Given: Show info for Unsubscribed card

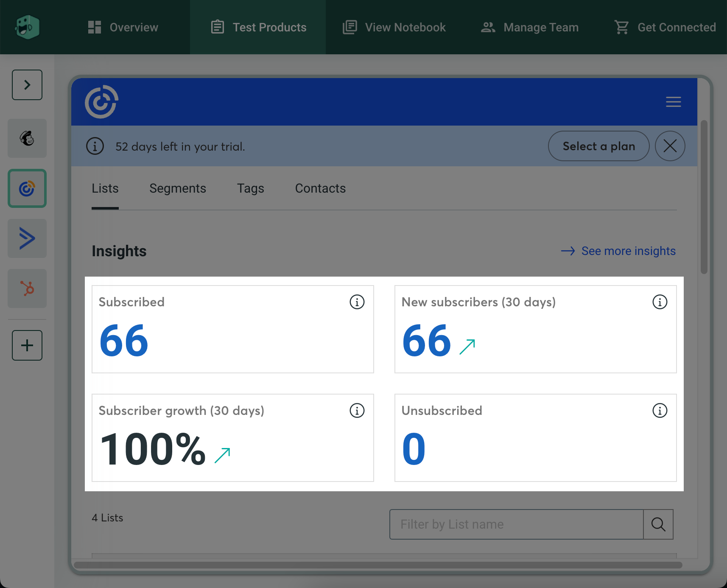Looking at the screenshot, I should pos(660,411).
